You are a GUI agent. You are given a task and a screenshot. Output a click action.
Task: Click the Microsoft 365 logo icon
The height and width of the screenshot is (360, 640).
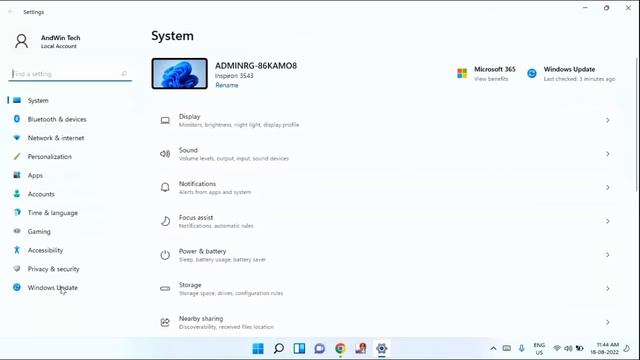(462, 73)
